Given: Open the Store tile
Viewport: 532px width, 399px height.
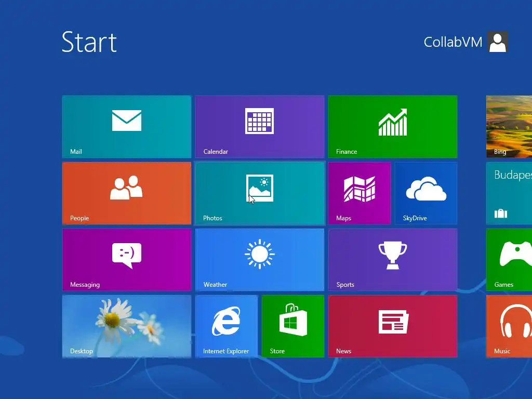Looking at the screenshot, I should tap(293, 326).
